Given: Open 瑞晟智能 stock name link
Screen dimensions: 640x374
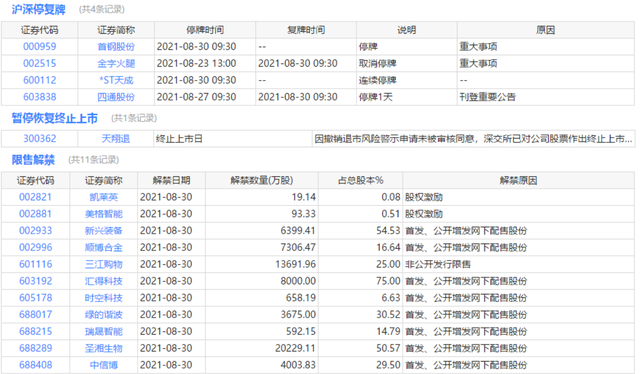Looking at the screenshot, I should 104,331.
